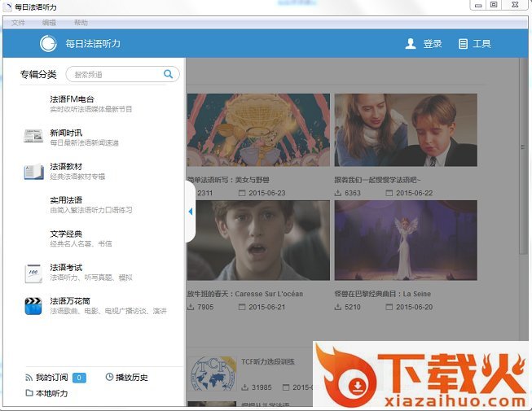
Task: Click the date 2015-06-20
Action: click(414, 307)
